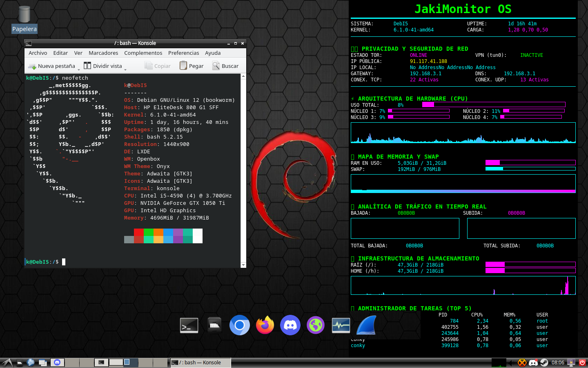Open the file manager drawer dock icon
The image size is (588, 368).
214,325
